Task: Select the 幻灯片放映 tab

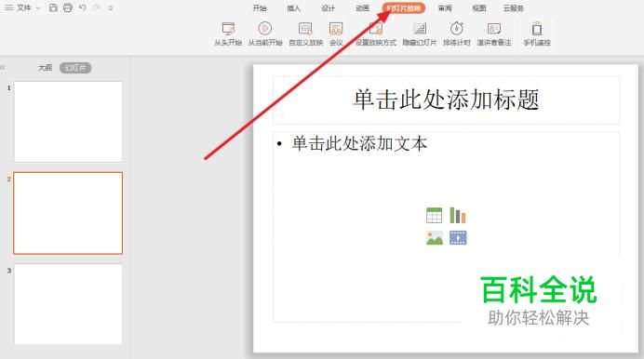Action: tap(403, 8)
